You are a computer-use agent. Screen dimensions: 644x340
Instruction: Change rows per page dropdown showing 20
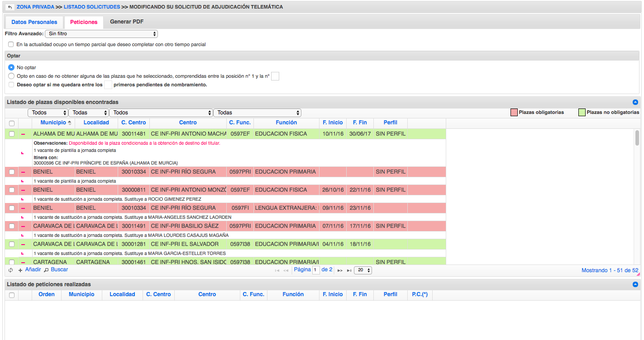363,270
